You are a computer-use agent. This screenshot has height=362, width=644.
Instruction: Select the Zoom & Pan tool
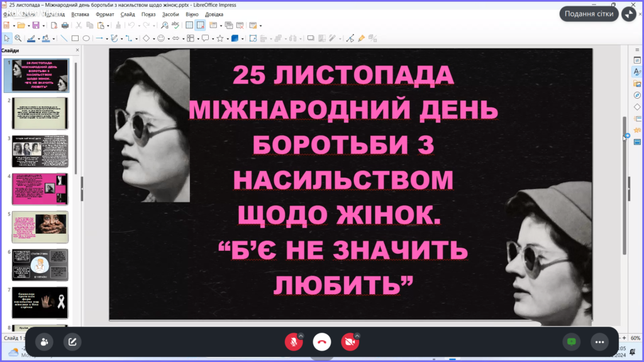click(18, 38)
